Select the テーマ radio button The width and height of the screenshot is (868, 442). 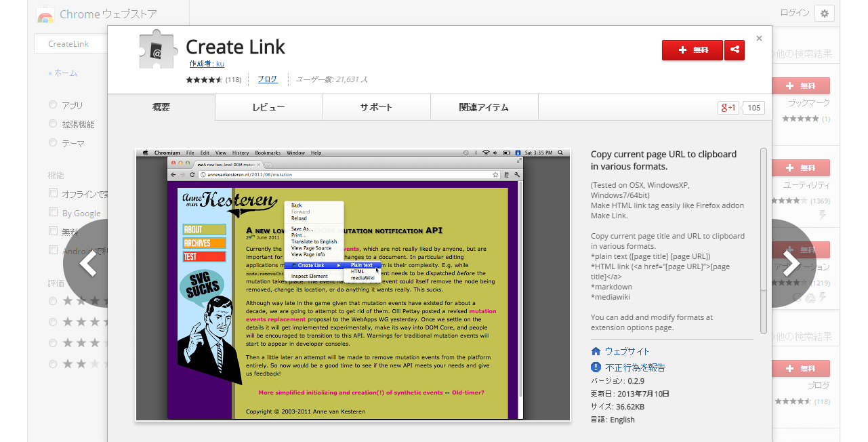[x=53, y=143]
